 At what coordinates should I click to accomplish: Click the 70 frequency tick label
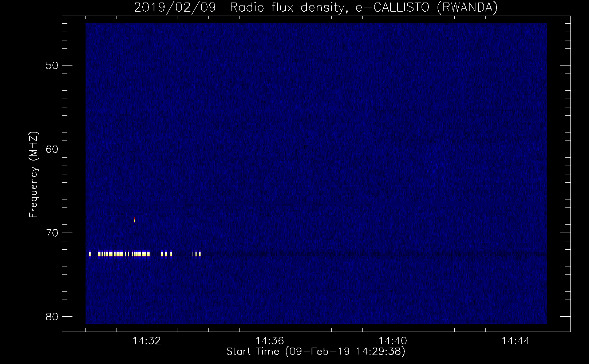(52, 233)
